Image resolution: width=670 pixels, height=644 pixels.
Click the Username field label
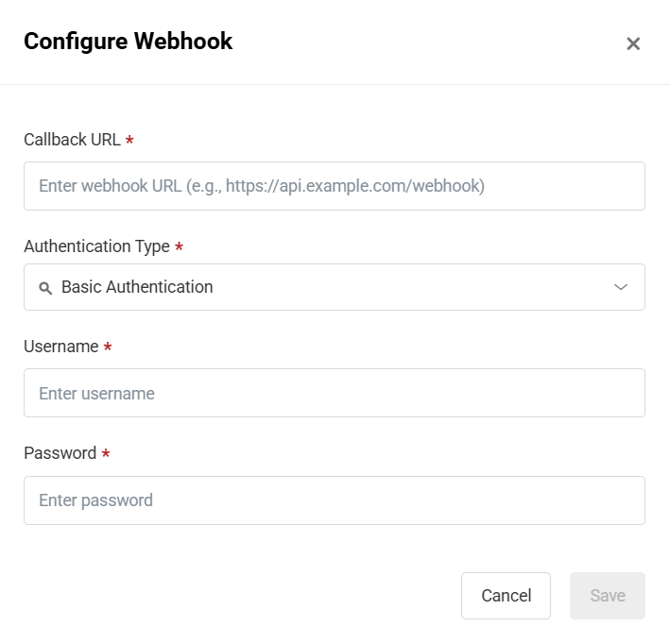[60, 347]
